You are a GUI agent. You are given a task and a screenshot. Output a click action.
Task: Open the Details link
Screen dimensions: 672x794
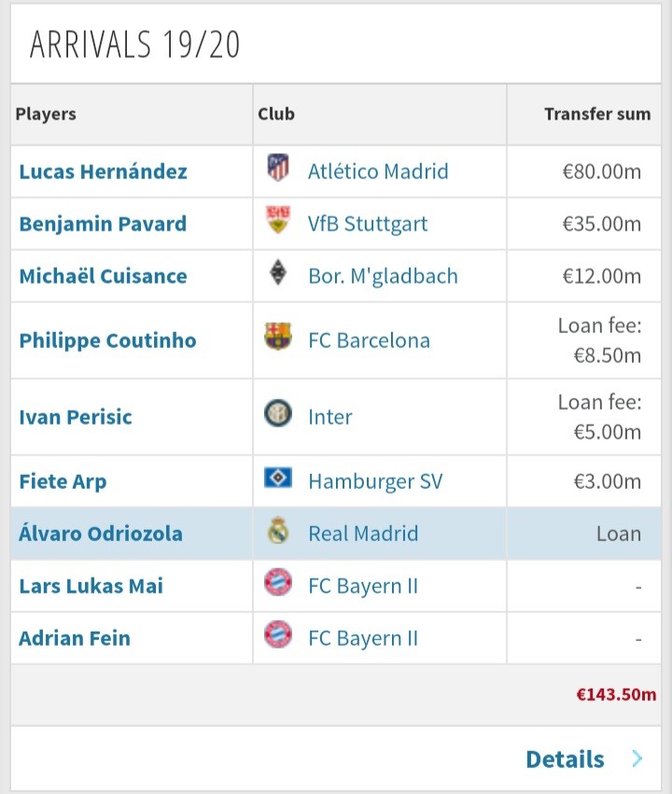pos(565,759)
